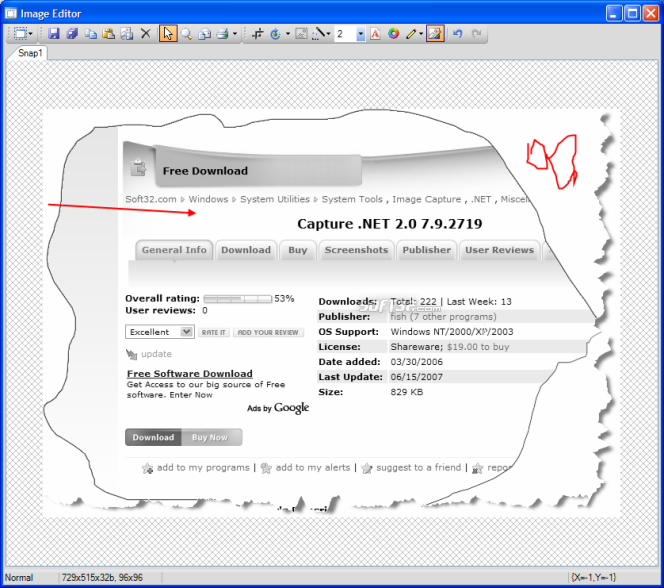This screenshot has height=588, width=664.
Task: Click the Paste clipboard icon
Action: 109,33
